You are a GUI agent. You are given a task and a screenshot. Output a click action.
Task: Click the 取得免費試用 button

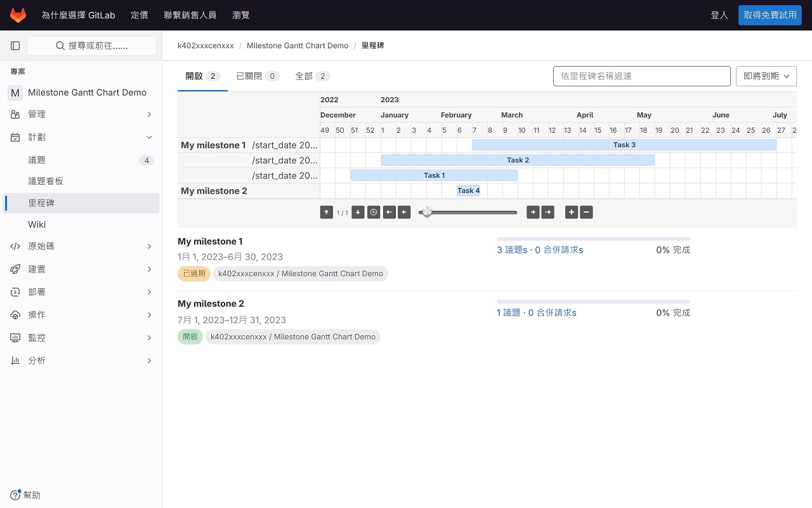click(769, 15)
